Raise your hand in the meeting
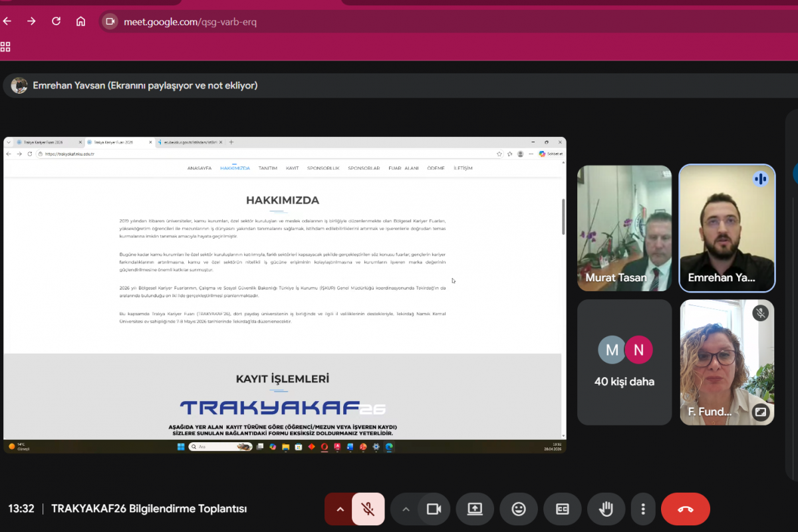Viewport: 798px width, 532px height. (606, 509)
